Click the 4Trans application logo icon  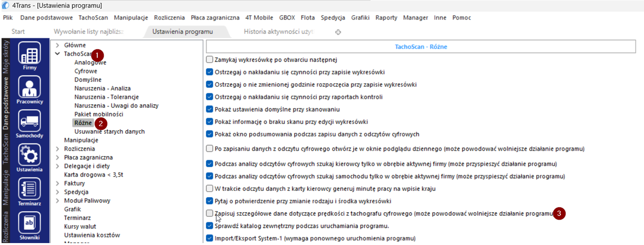5,5
